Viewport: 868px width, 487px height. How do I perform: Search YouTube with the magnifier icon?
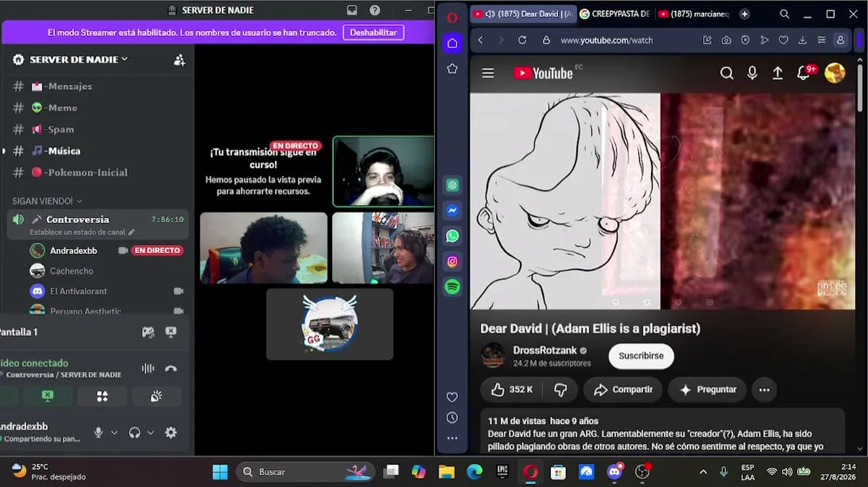click(727, 73)
